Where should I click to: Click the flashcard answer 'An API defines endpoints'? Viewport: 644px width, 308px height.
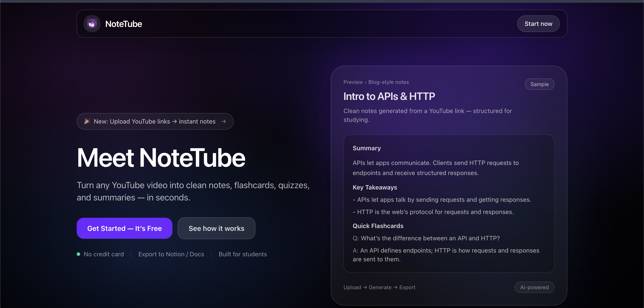446,255
